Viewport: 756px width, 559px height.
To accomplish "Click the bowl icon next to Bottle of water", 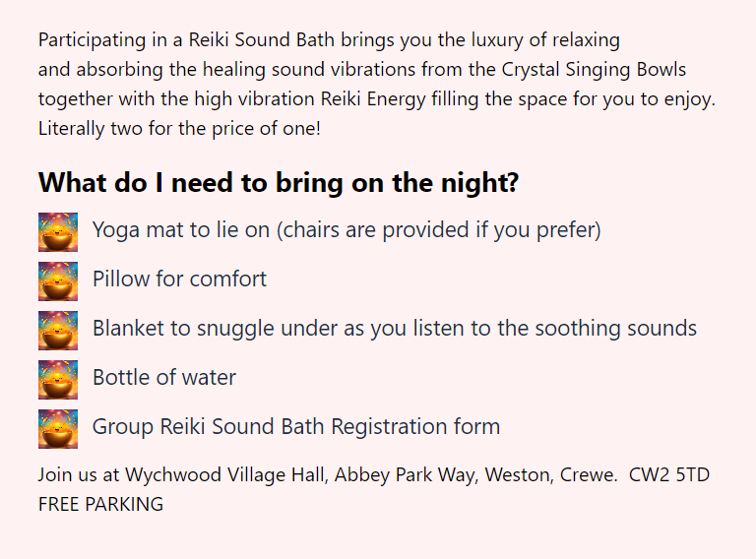I will [x=58, y=379].
